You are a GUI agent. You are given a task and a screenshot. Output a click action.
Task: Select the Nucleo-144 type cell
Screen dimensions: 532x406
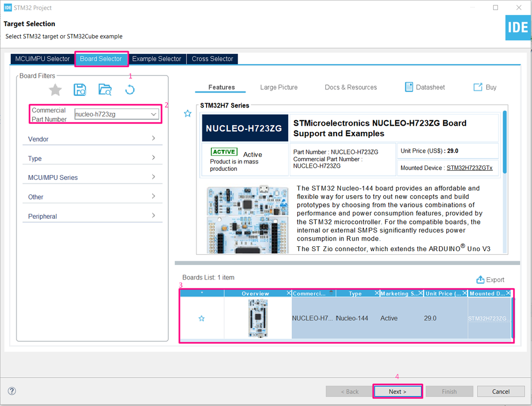pyautogui.click(x=358, y=318)
